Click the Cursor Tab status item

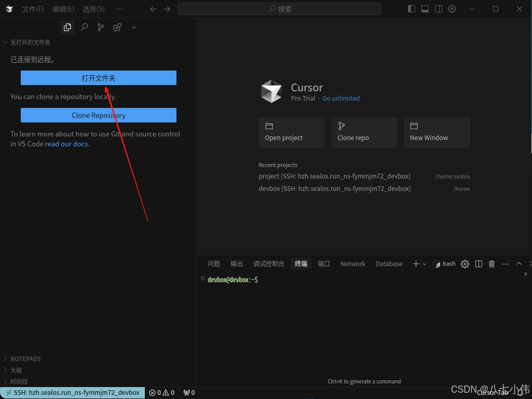[x=493, y=393]
